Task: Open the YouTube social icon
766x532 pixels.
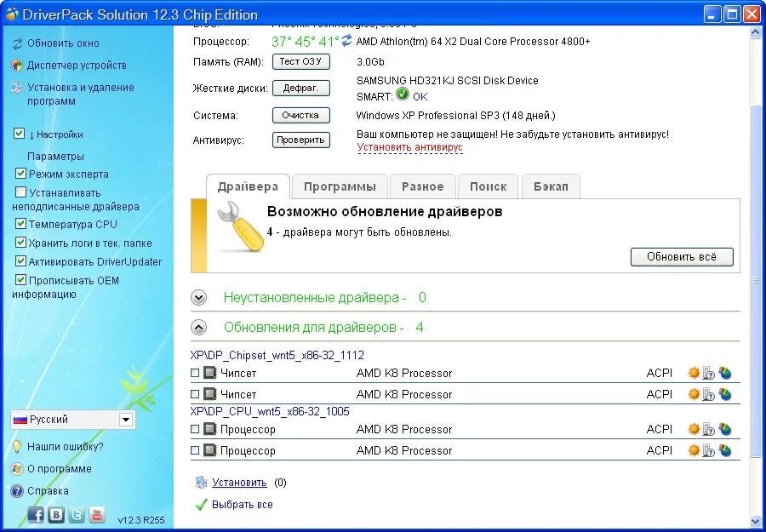Action: coord(97,514)
